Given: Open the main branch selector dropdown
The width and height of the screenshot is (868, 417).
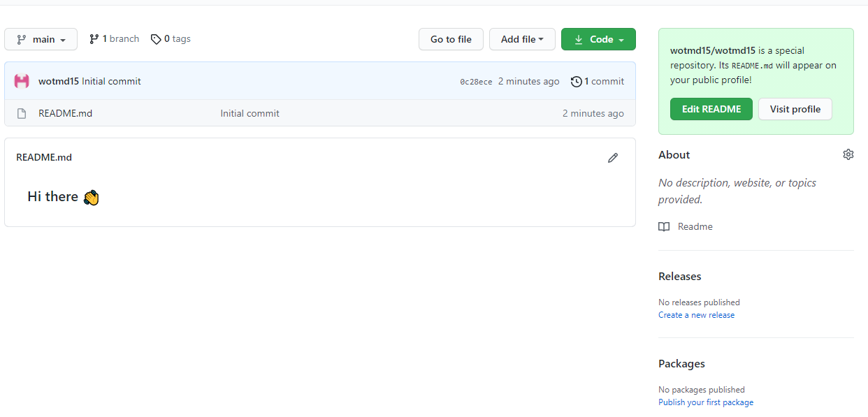Looking at the screenshot, I should [41, 39].
